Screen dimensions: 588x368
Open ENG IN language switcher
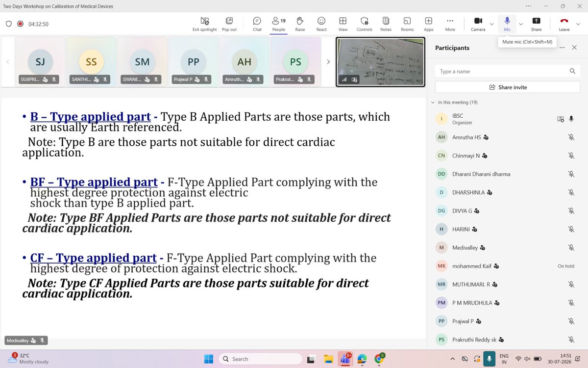tap(503, 359)
